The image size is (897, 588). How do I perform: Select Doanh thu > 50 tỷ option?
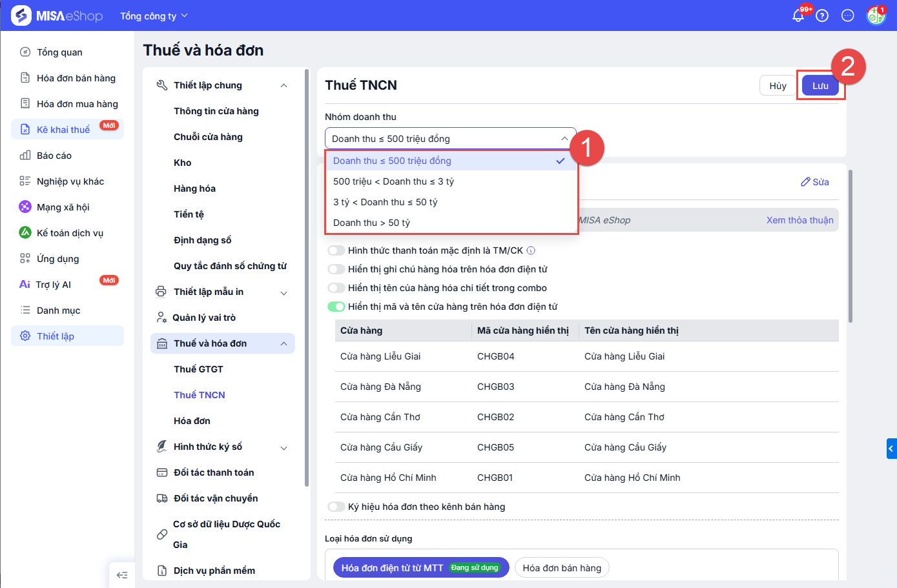pyautogui.click(x=450, y=223)
